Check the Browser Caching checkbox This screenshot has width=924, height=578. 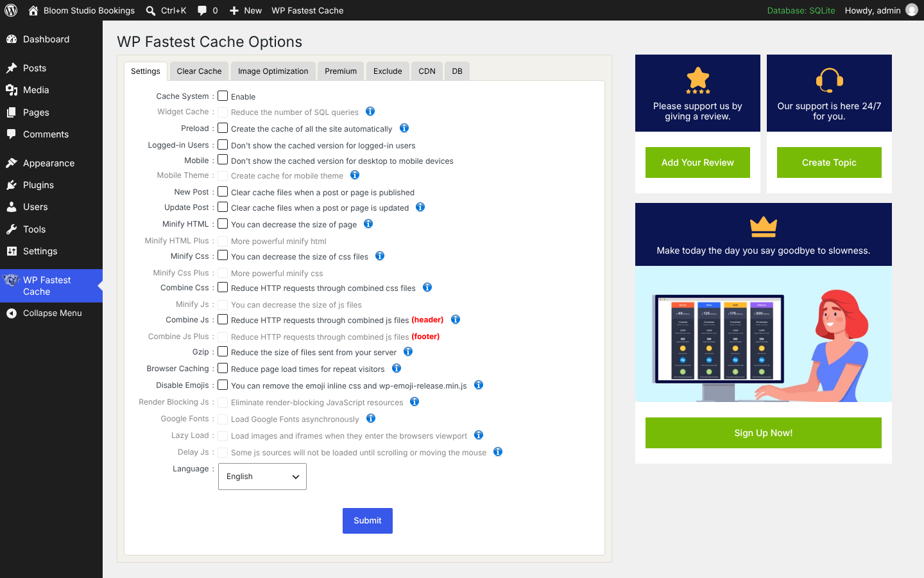tap(223, 368)
